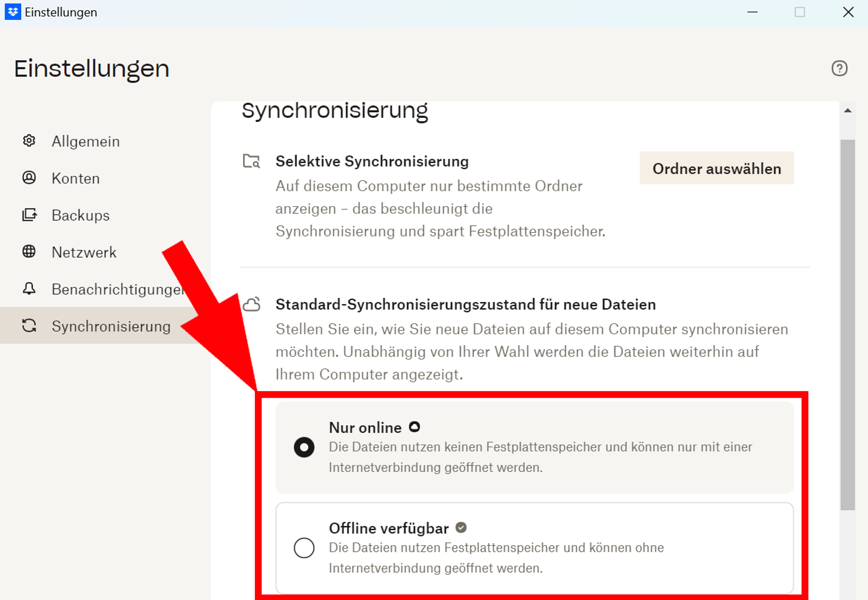Click the Konten account icon
This screenshot has width=868, height=600.
tap(28, 178)
